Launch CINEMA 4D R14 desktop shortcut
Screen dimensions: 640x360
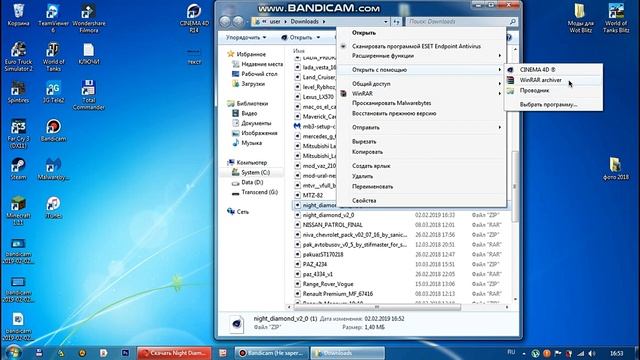(x=194, y=18)
